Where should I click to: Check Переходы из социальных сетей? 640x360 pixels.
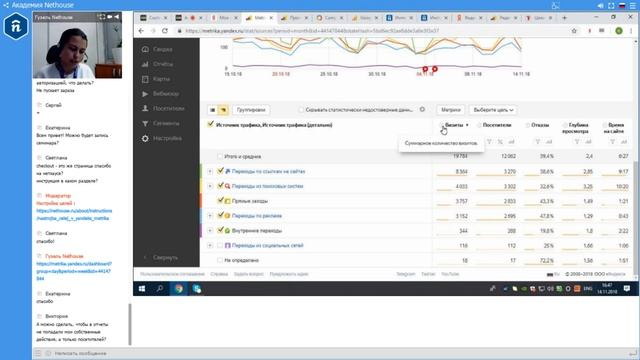tap(220, 245)
